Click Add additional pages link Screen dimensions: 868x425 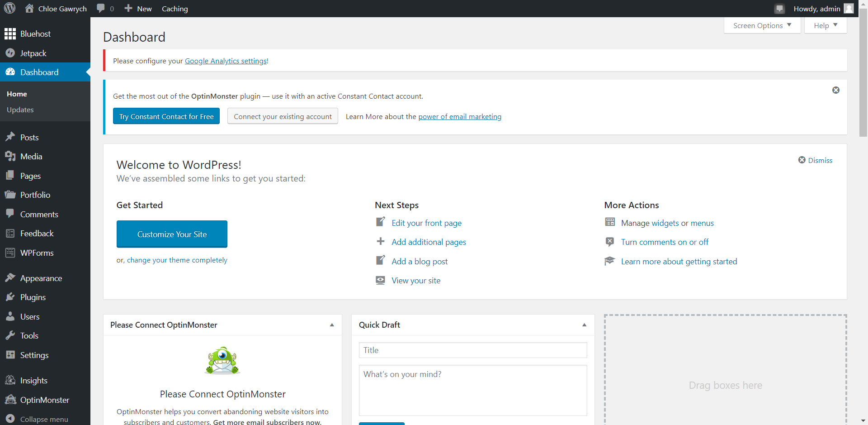coord(429,242)
